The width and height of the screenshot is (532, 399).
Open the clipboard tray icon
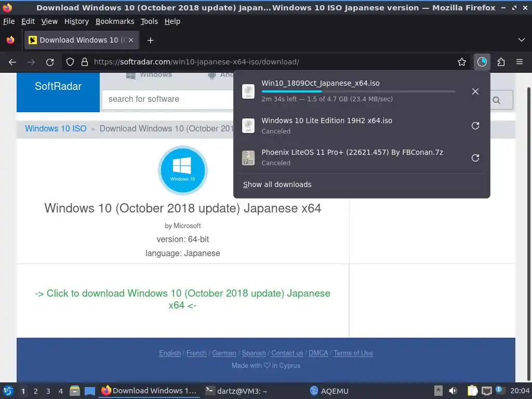point(472,391)
